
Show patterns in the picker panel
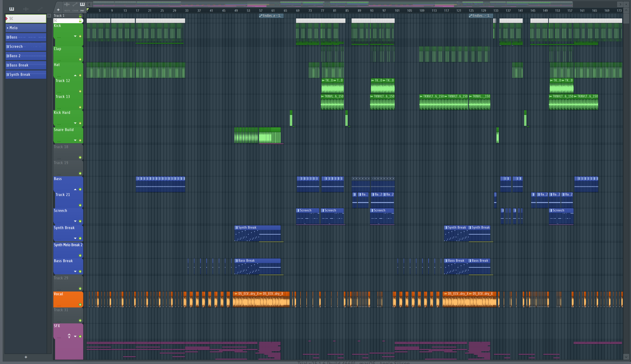coord(12,9)
